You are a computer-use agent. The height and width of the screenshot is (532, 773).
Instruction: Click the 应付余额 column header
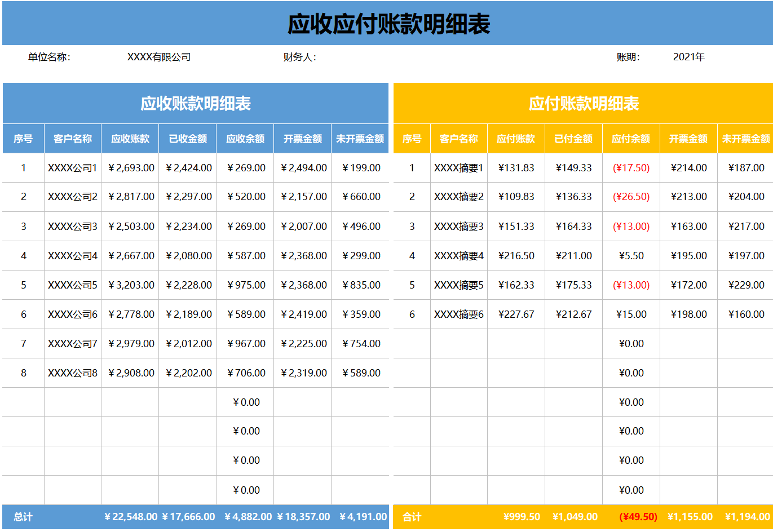[631, 138]
